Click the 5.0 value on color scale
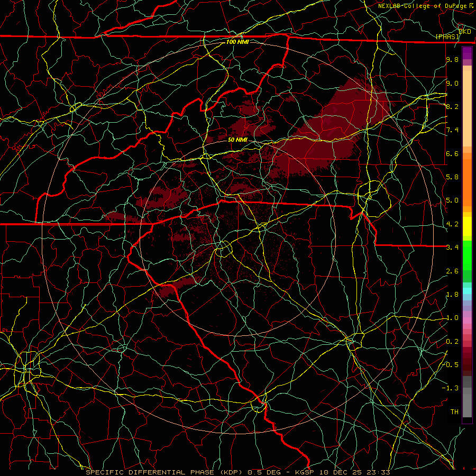 pyautogui.click(x=452, y=200)
